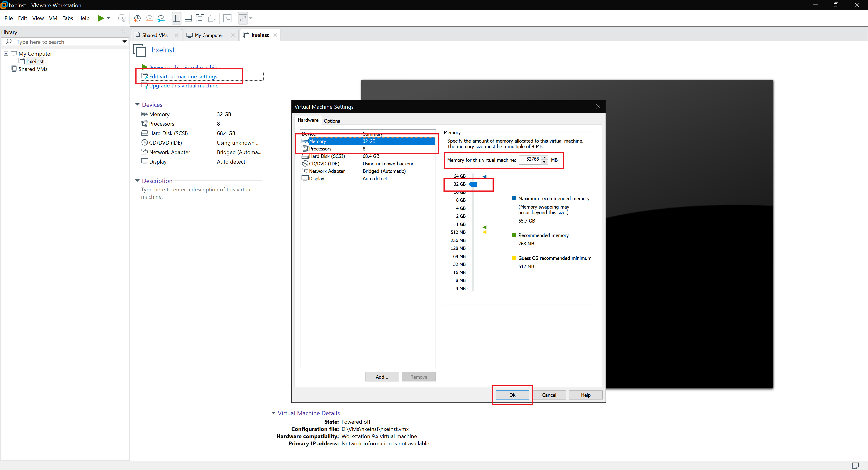Select Shared VMs in the Library tree
The height and width of the screenshot is (470, 868).
tap(33, 69)
